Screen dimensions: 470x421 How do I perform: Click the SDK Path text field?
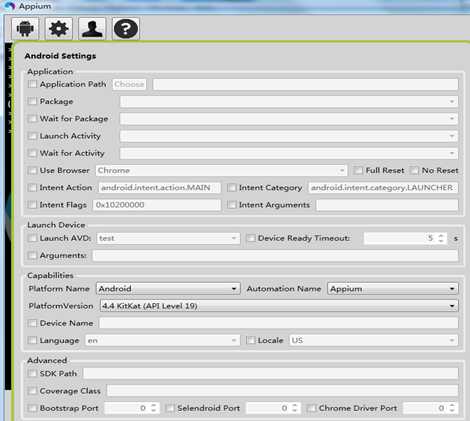point(271,373)
